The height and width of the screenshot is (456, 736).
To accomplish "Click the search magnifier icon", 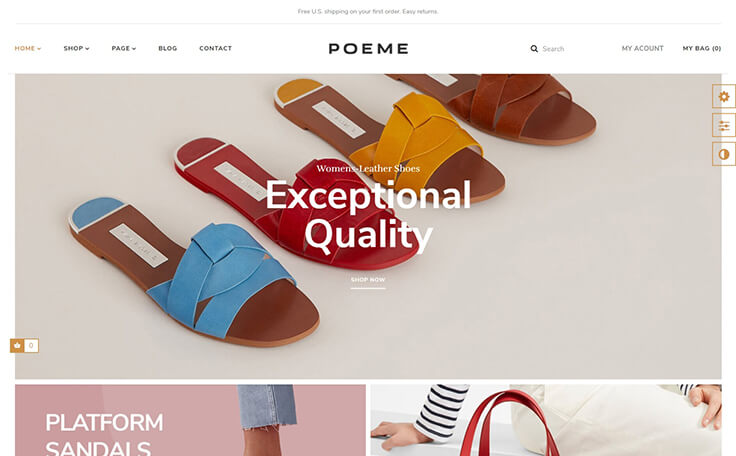I will point(534,48).
